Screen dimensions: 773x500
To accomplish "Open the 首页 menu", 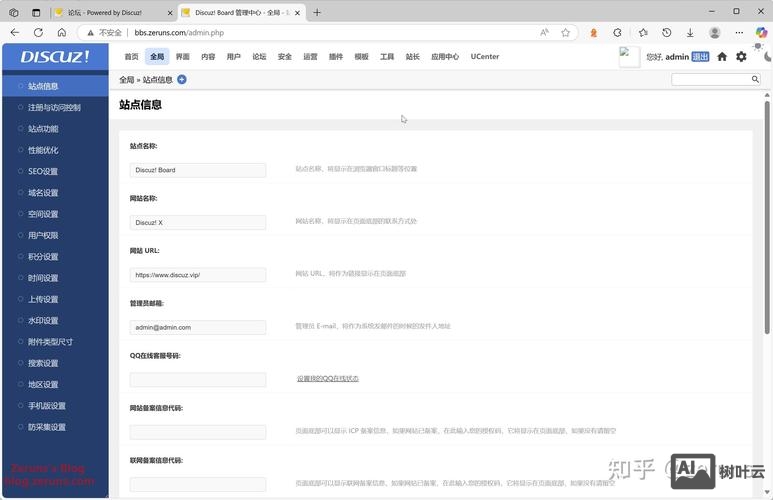I will pyautogui.click(x=131, y=57).
